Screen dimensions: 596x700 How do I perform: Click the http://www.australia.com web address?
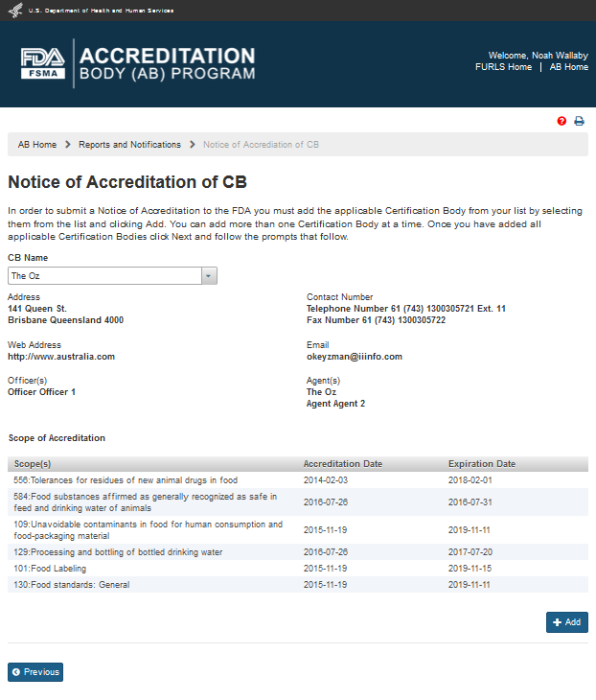(61, 357)
